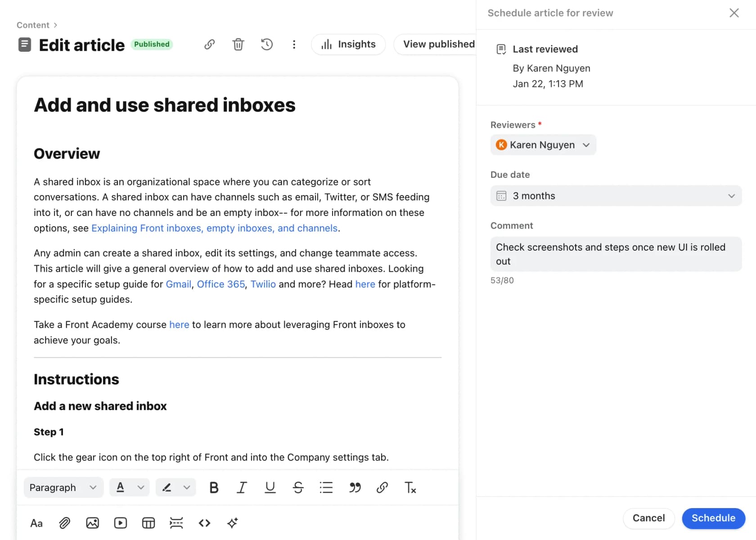Insert a block quote
Viewport: 756px width, 540px height.
355,487
